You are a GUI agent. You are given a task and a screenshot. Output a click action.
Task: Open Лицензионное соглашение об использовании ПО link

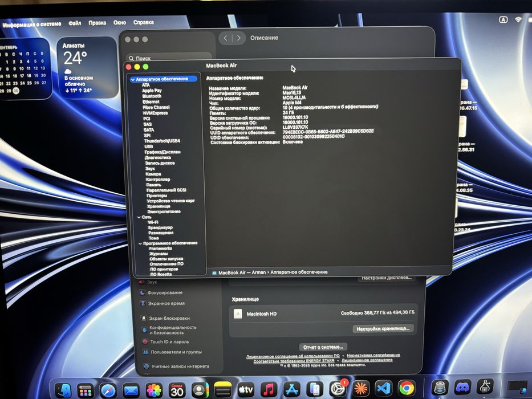pos(293,356)
